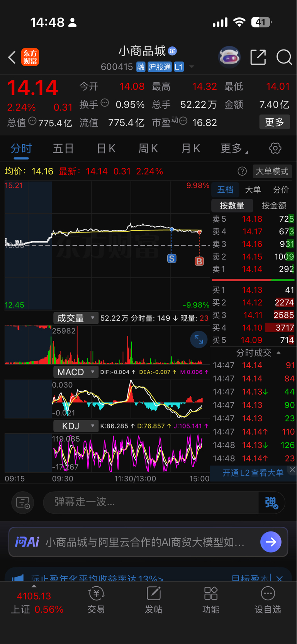Tap the S sell marker on chart
The width and height of the screenshot is (297, 644).
172,258
